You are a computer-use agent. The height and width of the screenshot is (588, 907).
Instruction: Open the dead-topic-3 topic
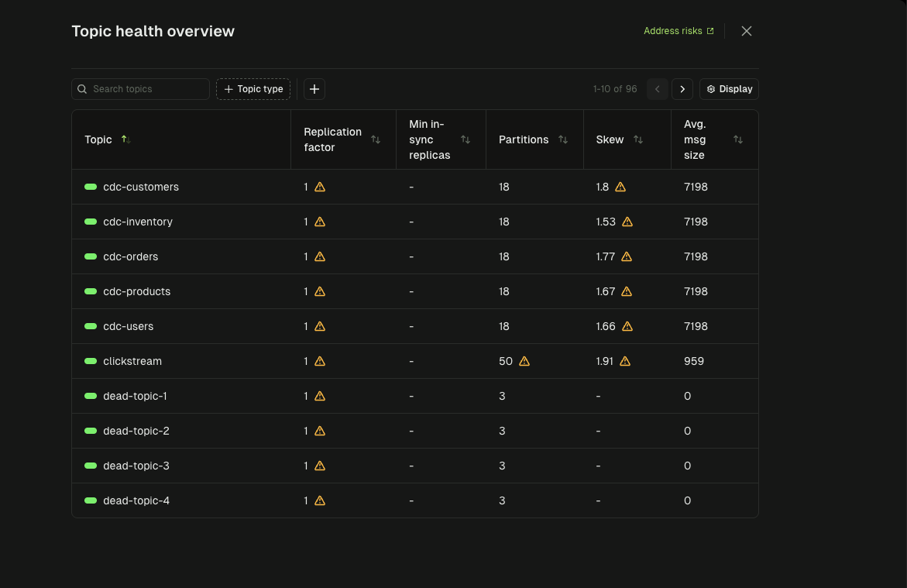(x=136, y=466)
